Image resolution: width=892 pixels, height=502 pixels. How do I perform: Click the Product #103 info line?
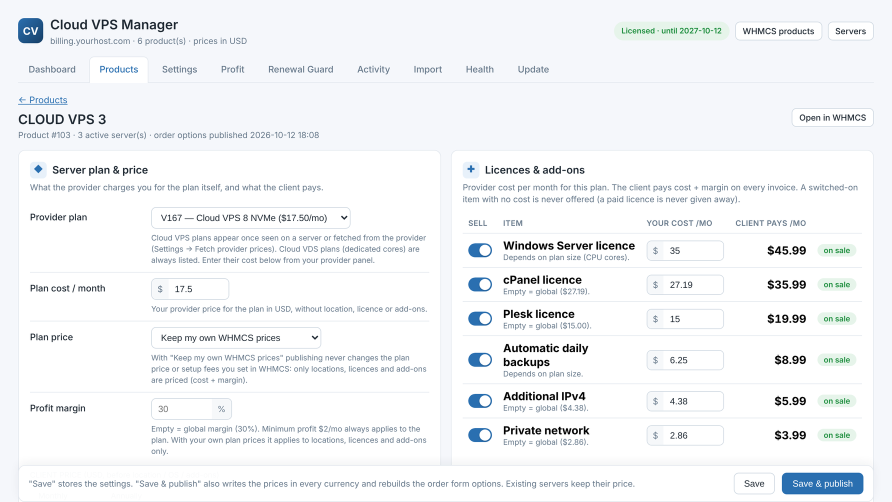(x=168, y=135)
